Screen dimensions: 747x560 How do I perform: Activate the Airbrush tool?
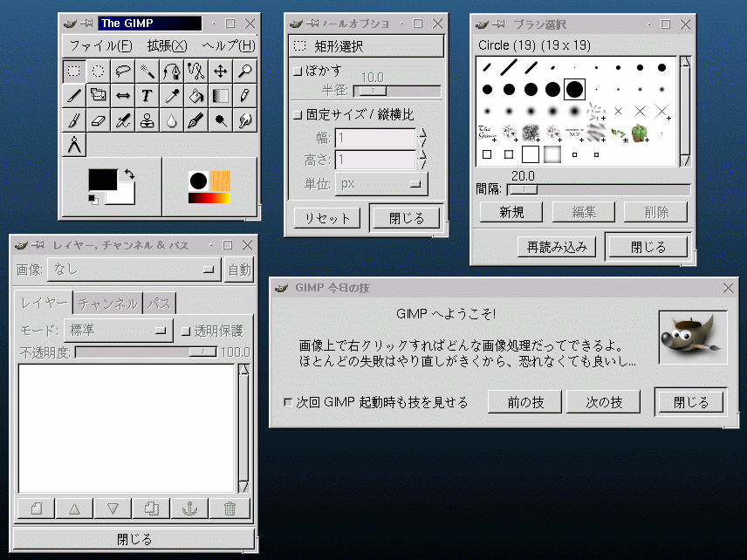(x=122, y=120)
